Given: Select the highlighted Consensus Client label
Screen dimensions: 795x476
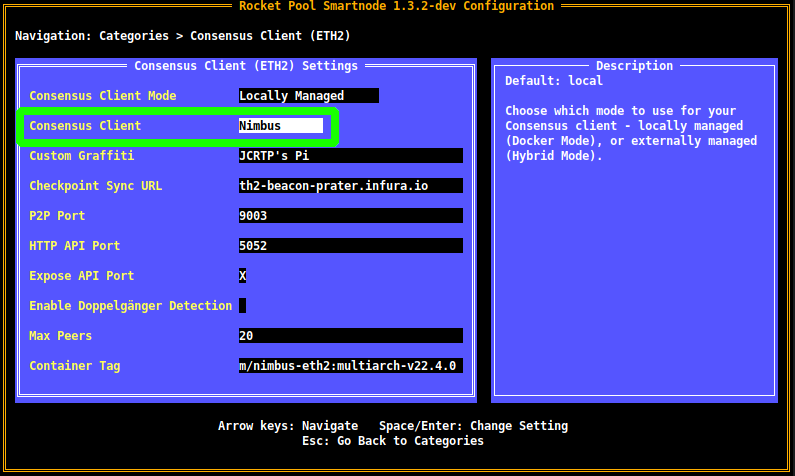Looking at the screenshot, I should pos(85,126).
